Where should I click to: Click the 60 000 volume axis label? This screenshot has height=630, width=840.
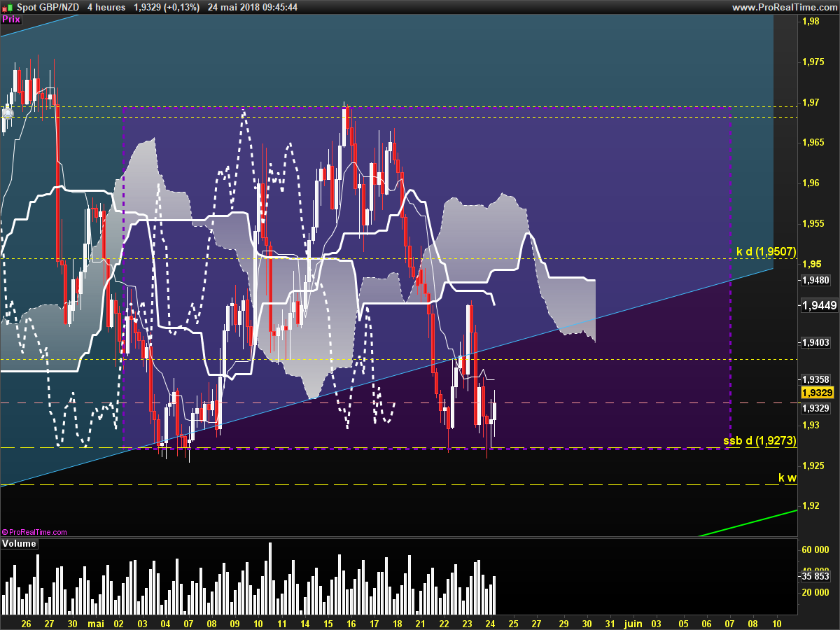click(x=815, y=550)
